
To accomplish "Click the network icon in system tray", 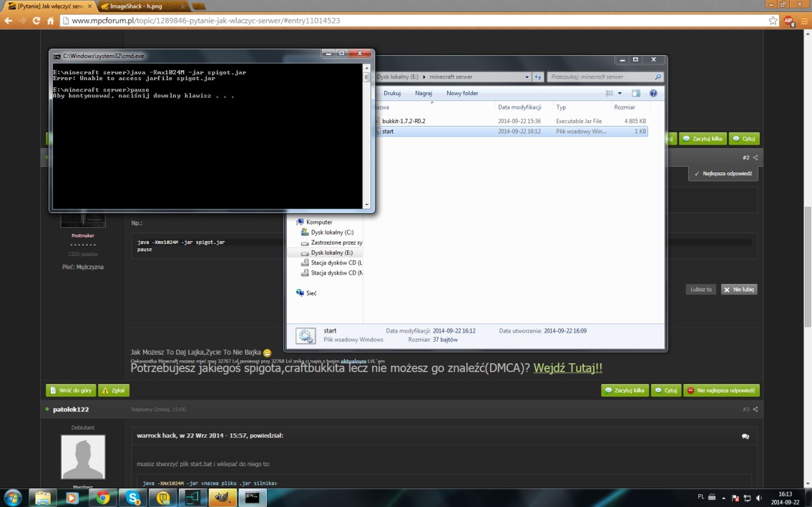I will (x=748, y=498).
